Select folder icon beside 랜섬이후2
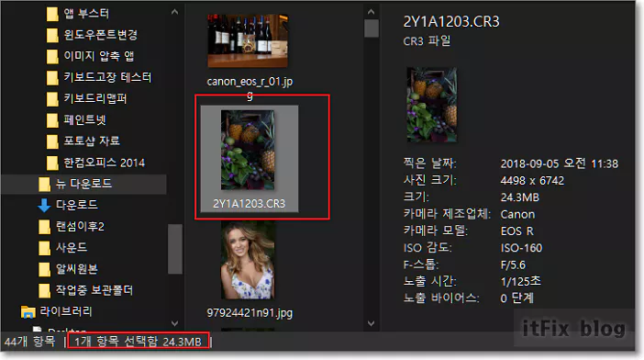The height and width of the screenshot is (360, 644). coord(44,227)
